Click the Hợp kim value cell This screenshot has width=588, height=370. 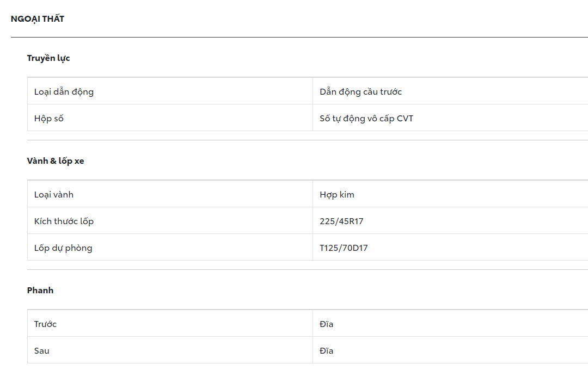(337, 195)
